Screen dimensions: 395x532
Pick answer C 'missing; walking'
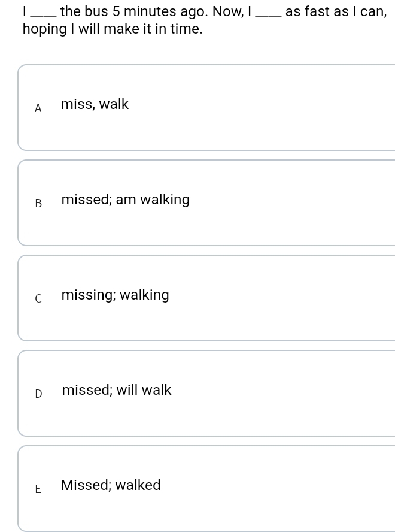(206, 298)
